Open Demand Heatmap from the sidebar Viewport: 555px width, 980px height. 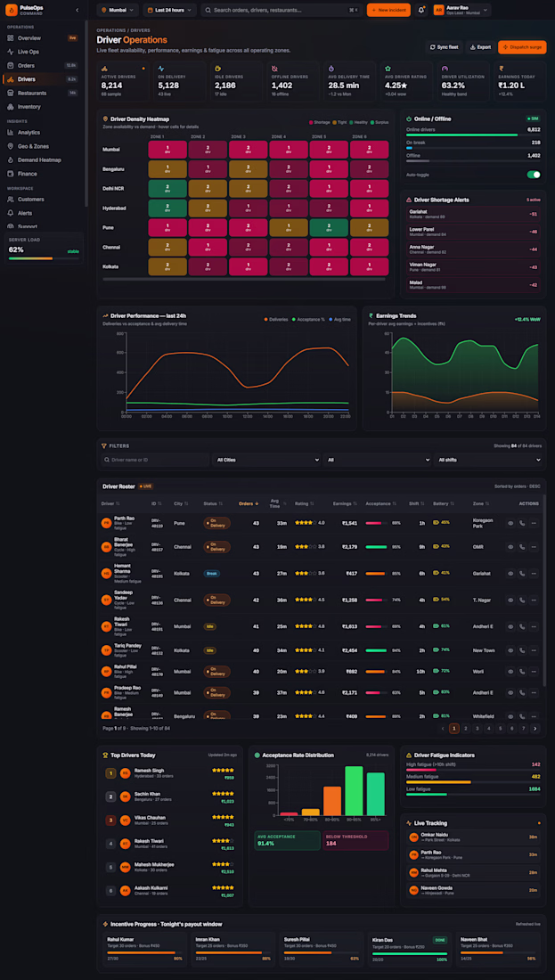pyautogui.click(x=43, y=160)
